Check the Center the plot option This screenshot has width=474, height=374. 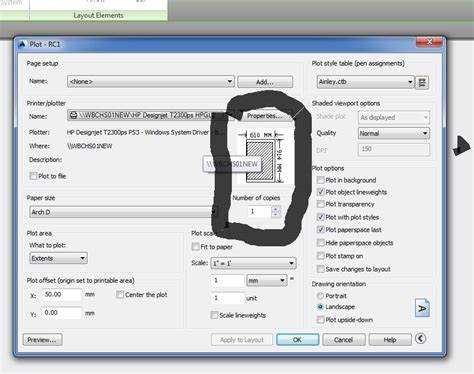120,295
